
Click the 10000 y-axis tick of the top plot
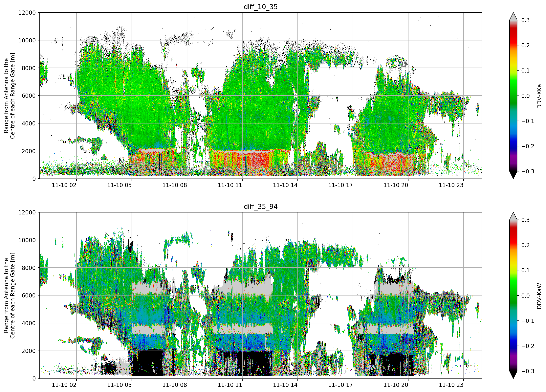[27, 40]
